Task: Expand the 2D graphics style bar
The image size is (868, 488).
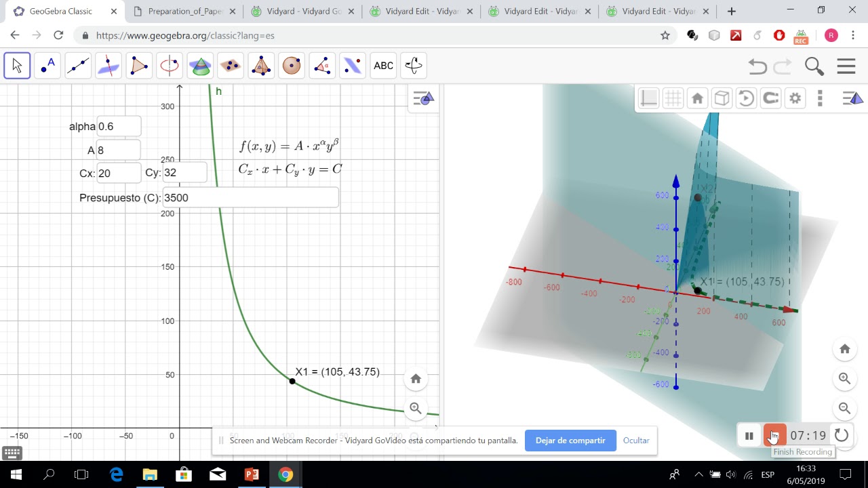Action: pos(423,99)
